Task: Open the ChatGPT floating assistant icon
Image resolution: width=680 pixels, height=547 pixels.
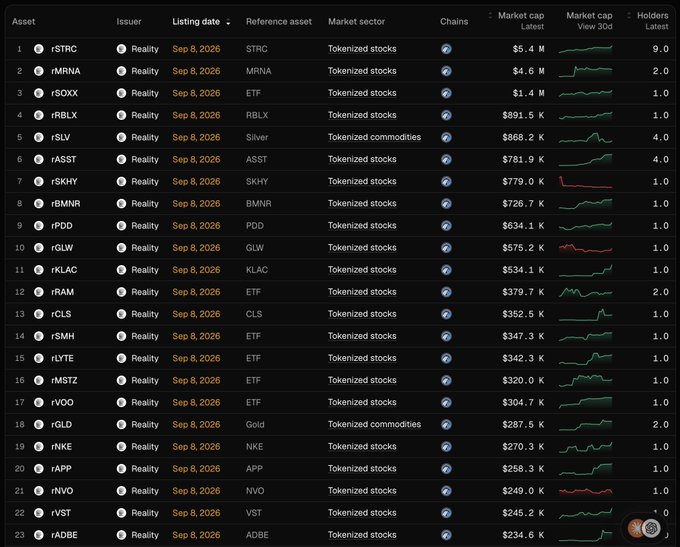Action: click(x=651, y=528)
